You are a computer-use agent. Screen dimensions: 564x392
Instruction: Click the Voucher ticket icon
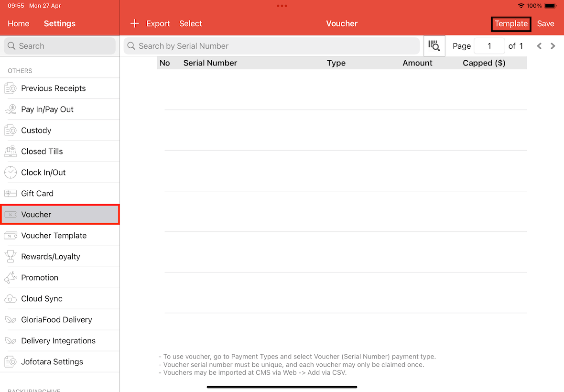11,214
